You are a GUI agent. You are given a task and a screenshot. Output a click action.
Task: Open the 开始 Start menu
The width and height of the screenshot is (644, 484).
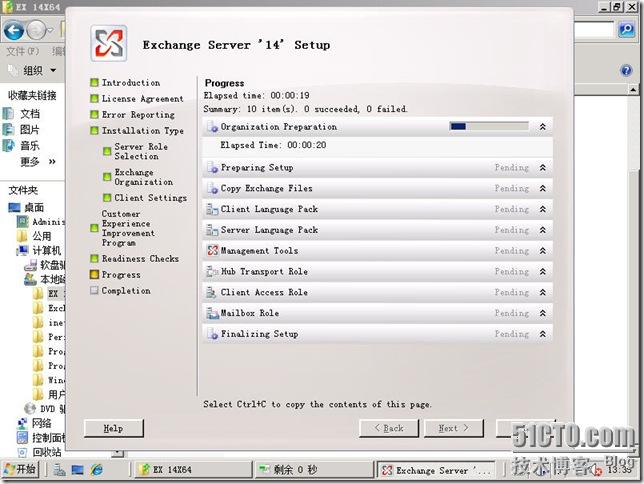pos(21,469)
